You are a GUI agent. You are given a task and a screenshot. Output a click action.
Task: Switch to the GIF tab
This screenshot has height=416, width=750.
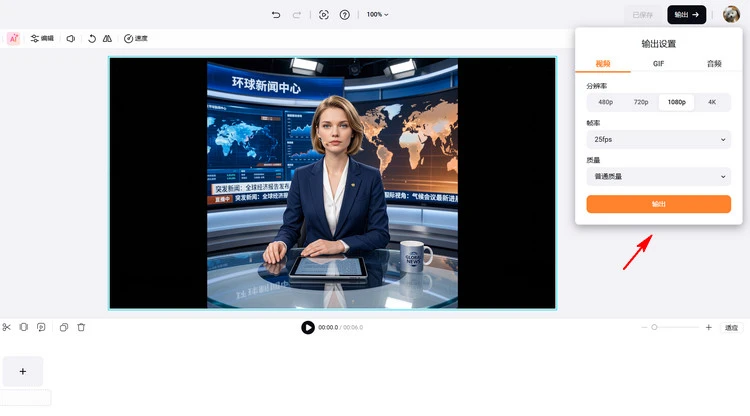click(x=658, y=63)
